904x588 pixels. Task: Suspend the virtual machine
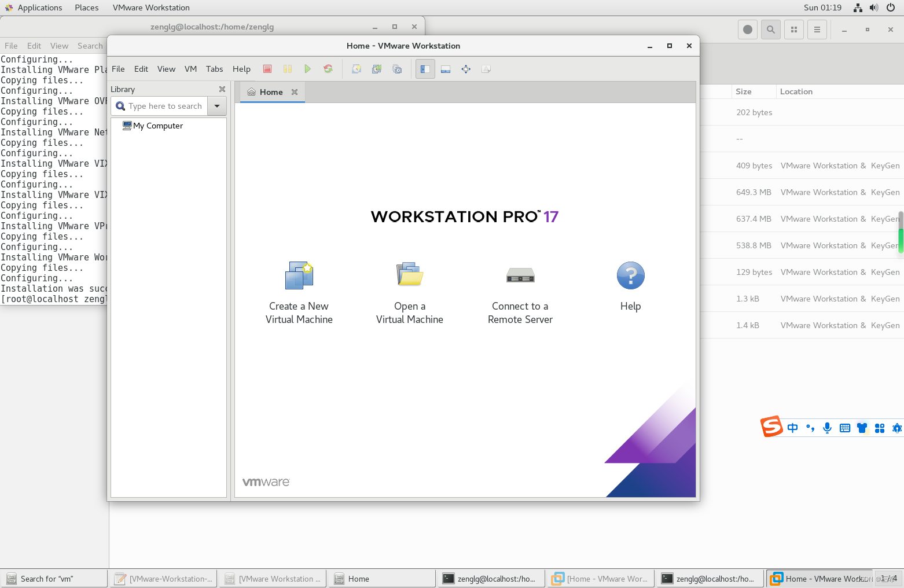pos(288,68)
